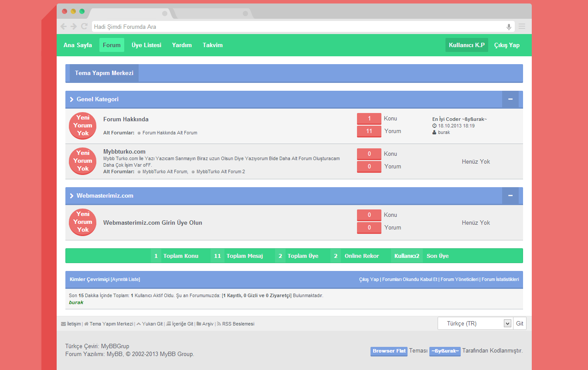Select the Yardım navigation item
This screenshot has width=588, height=370.
(182, 45)
